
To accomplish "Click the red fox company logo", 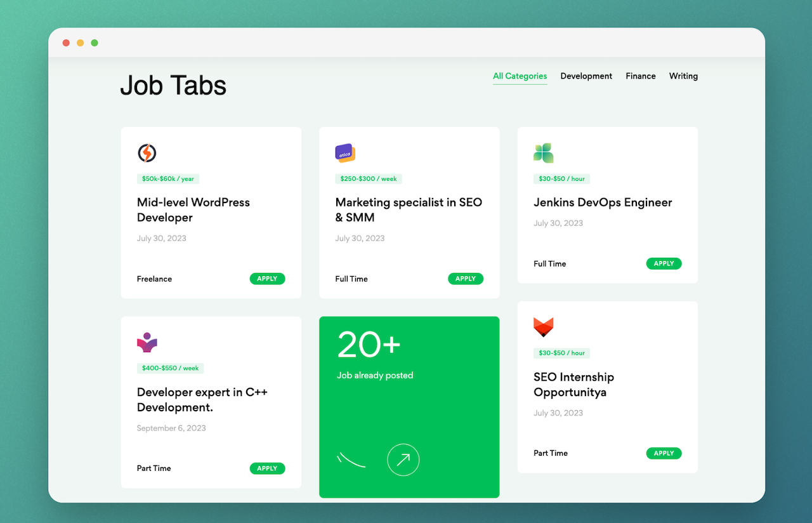I will click(544, 328).
